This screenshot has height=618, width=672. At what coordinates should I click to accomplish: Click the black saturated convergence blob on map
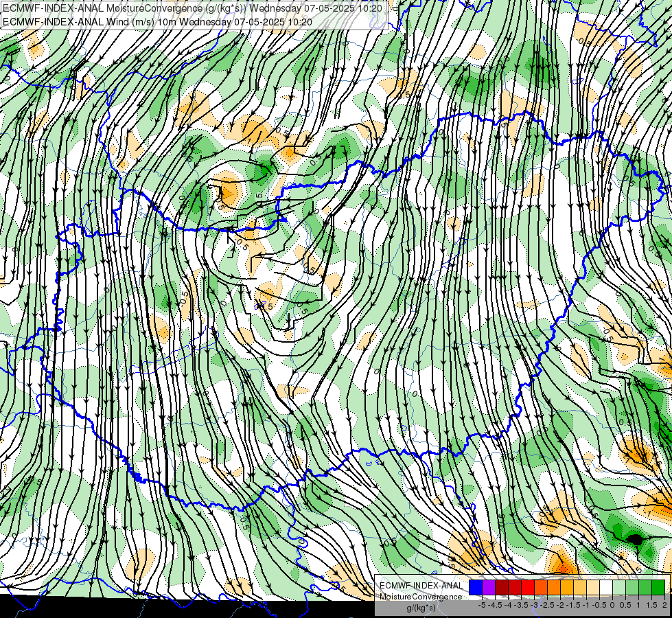635,539
